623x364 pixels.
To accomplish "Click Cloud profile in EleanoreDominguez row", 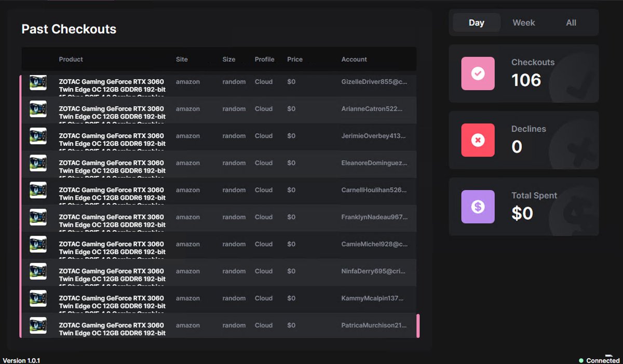I will click(264, 163).
